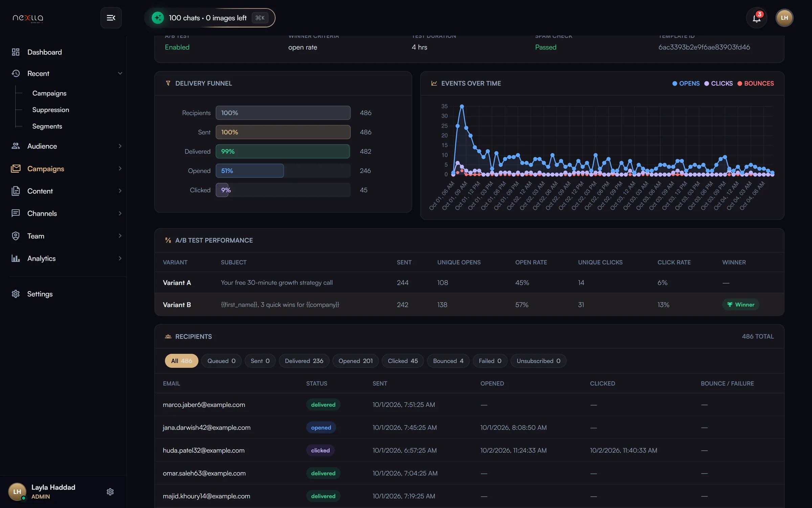The width and height of the screenshot is (812, 508).
Task: Click the Nexlla logo
Action: pos(28,18)
